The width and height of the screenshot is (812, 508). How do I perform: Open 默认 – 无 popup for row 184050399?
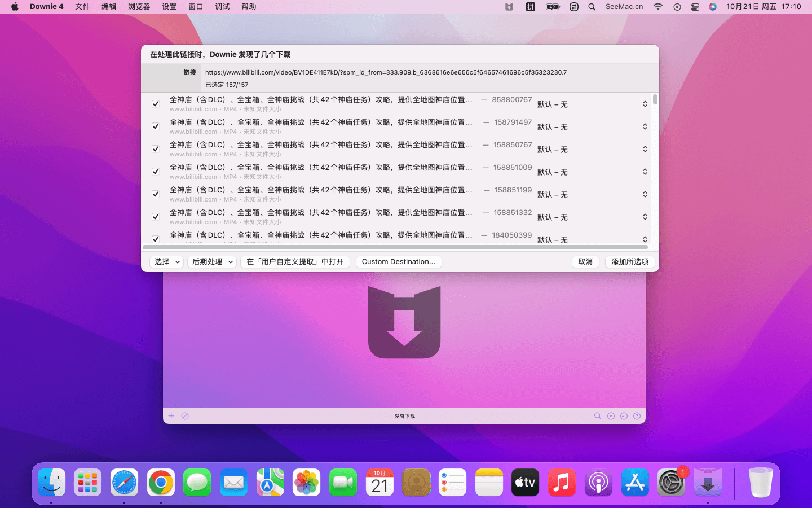pyautogui.click(x=592, y=239)
